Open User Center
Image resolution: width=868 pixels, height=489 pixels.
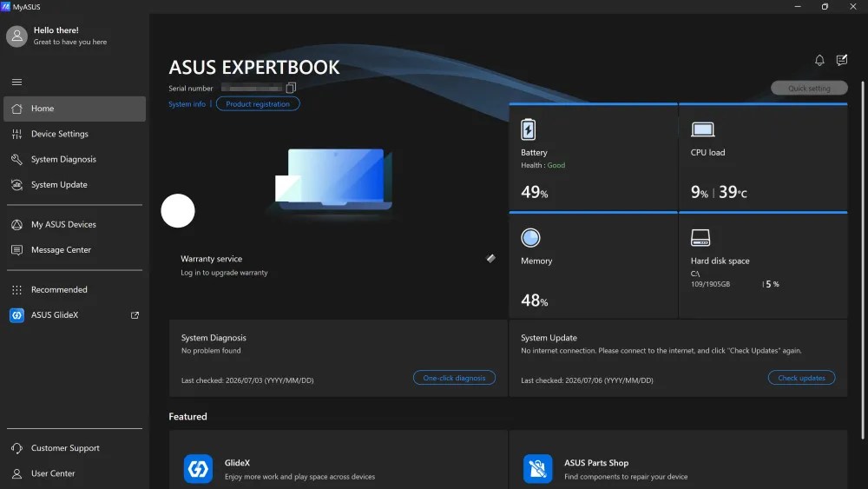point(75,473)
